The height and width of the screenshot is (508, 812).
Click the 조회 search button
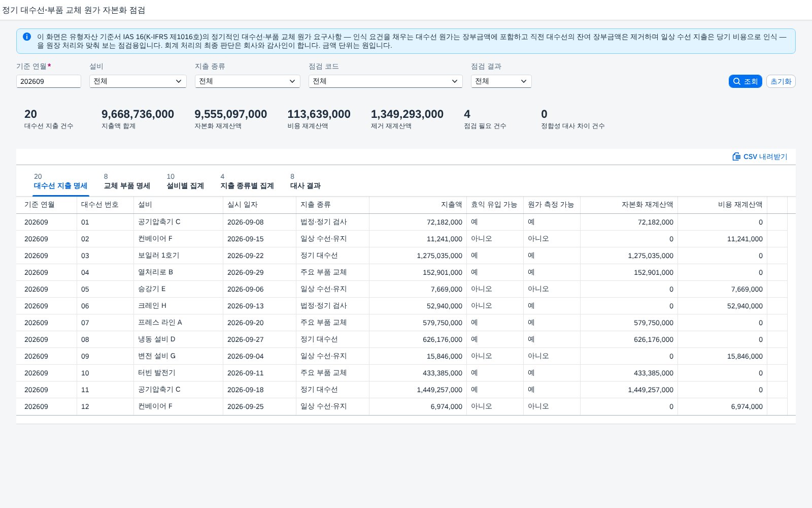pyautogui.click(x=745, y=81)
